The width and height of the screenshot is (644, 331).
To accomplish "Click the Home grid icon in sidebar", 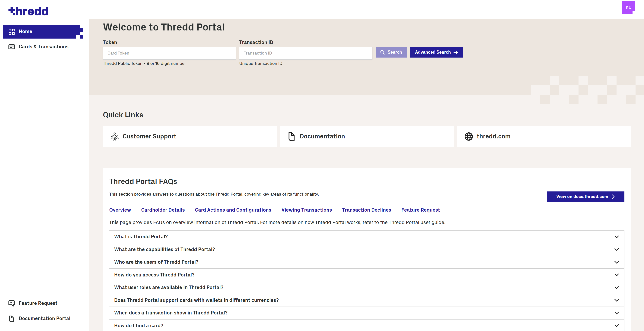I will [x=11, y=31].
